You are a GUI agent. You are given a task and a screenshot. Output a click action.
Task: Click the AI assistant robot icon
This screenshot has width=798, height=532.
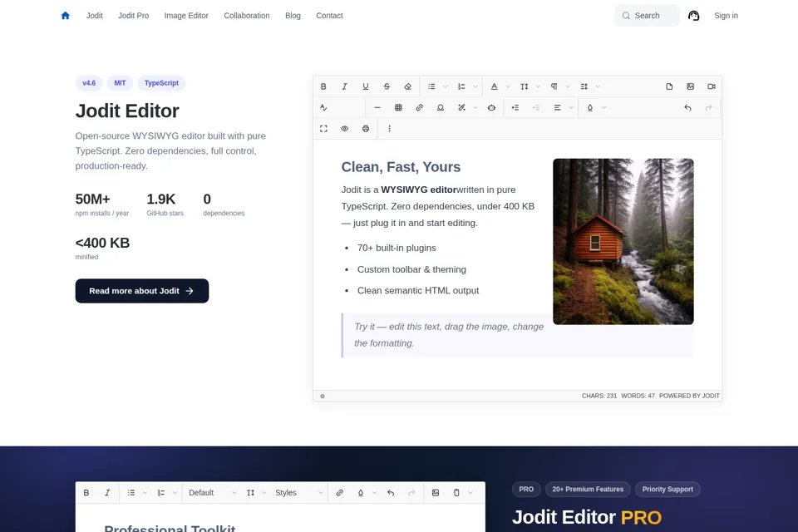(491, 107)
